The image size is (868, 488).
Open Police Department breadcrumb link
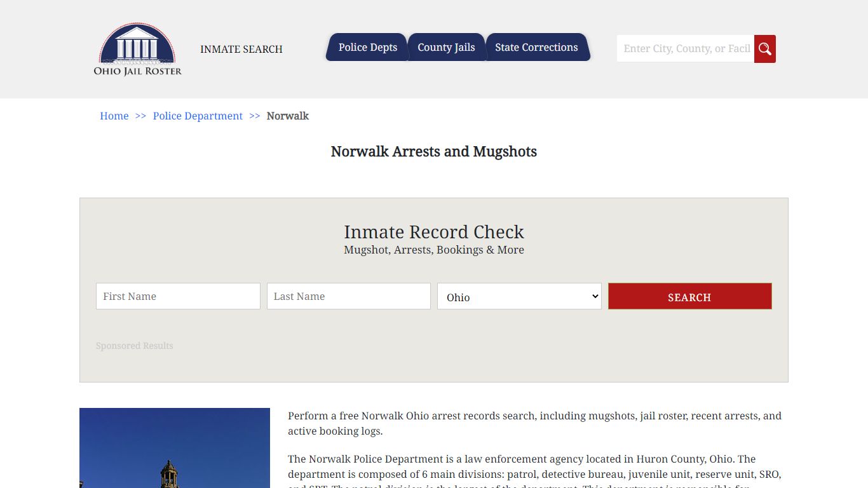[198, 116]
